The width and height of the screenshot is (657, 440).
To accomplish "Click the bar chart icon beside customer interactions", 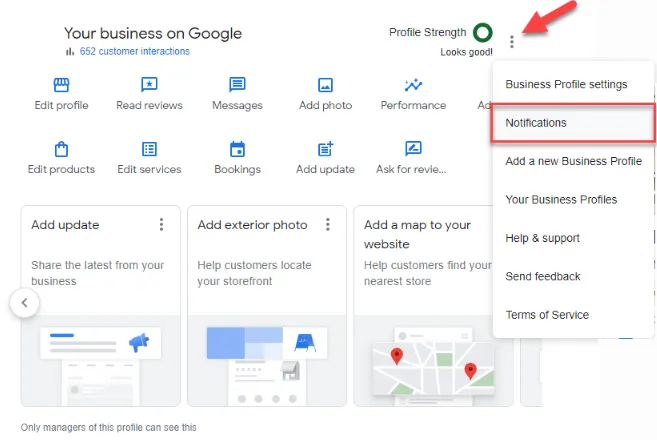I will (70, 52).
